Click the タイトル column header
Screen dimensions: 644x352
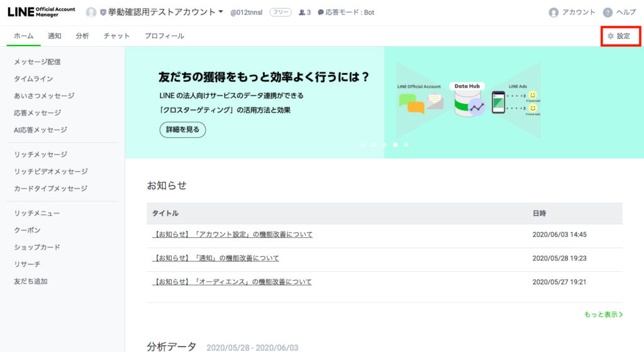tap(165, 213)
